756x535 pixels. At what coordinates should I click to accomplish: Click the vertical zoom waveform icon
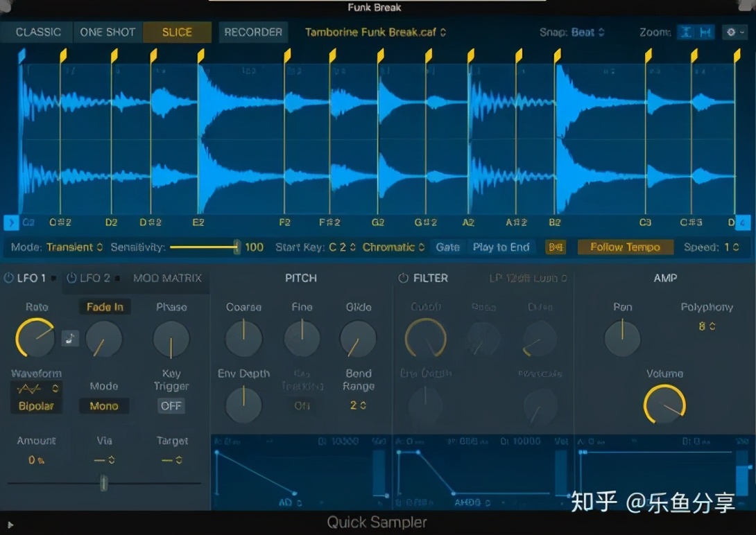pos(685,33)
